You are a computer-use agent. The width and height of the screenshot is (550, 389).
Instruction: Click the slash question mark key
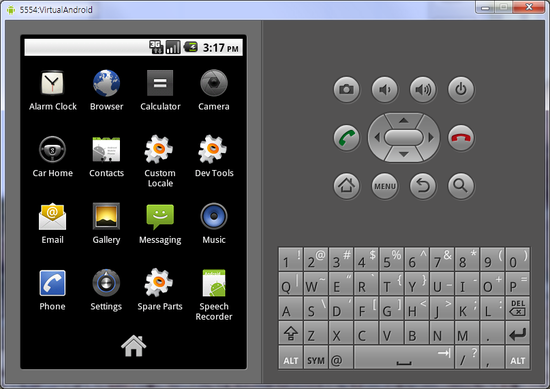[x=467, y=357]
